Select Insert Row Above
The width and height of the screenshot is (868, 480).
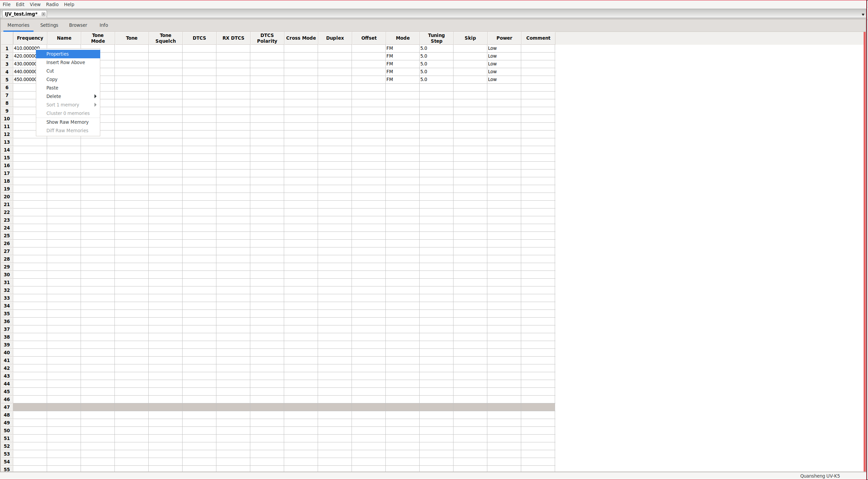[65, 62]
